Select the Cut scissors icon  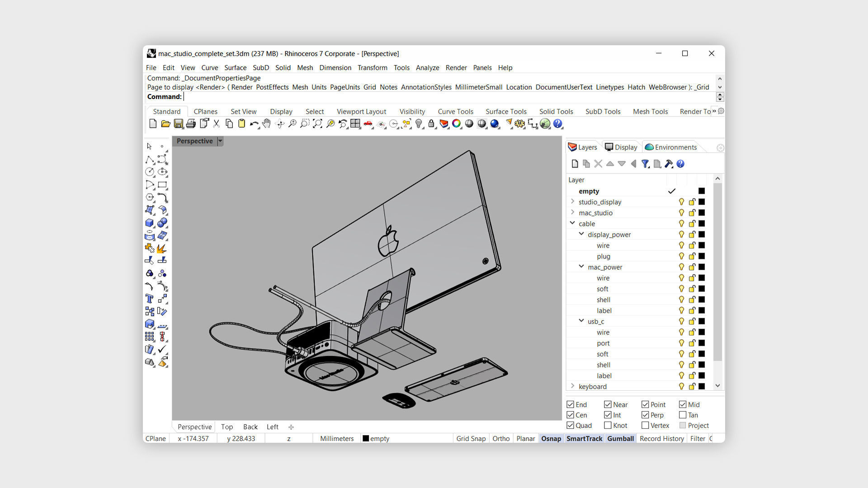pos(217,124)
